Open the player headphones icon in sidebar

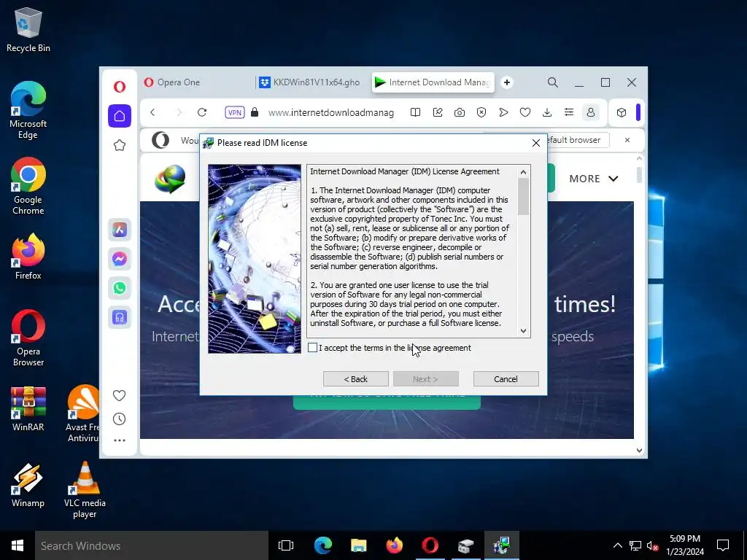pyautogui.click(x=120, y=317)
